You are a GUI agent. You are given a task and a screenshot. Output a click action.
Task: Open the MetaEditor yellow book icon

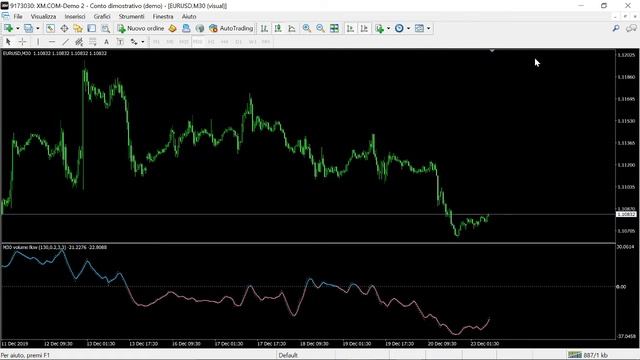point(172,28)
